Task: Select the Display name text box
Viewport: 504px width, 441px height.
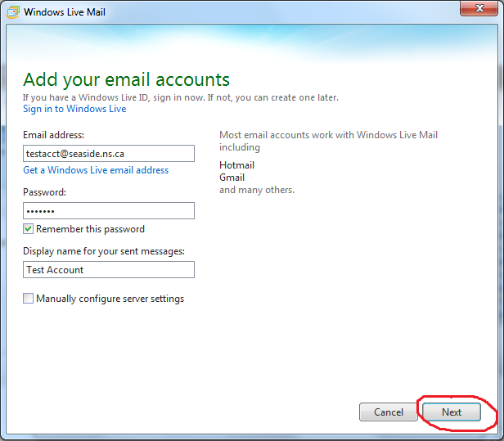Action: [x=109, y=269]
